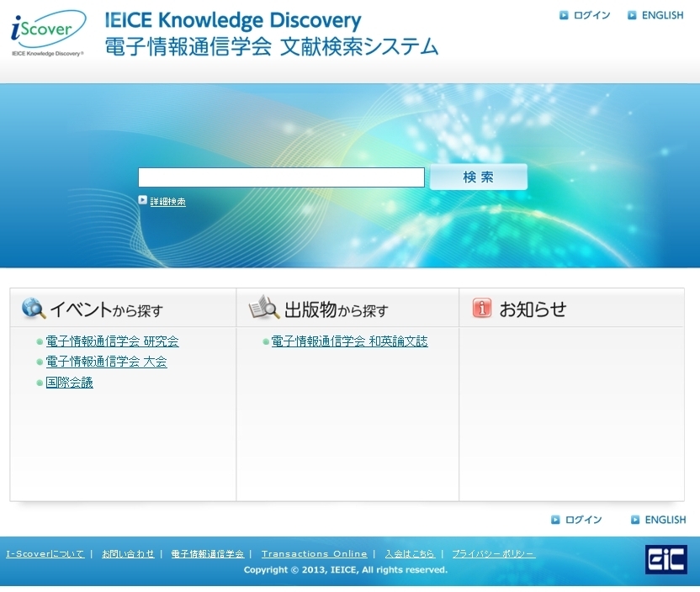
Task: Click the イベントから探す heading
Action: 106,309
